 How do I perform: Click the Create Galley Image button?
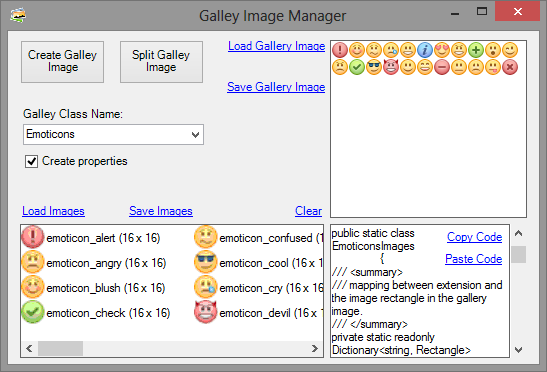(62, 62)
